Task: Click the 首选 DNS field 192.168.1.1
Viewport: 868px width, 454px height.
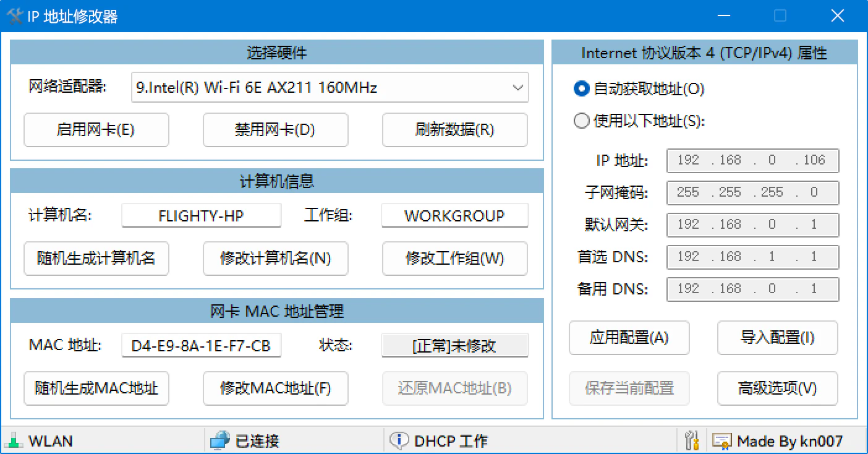Action: click(753, 257)
